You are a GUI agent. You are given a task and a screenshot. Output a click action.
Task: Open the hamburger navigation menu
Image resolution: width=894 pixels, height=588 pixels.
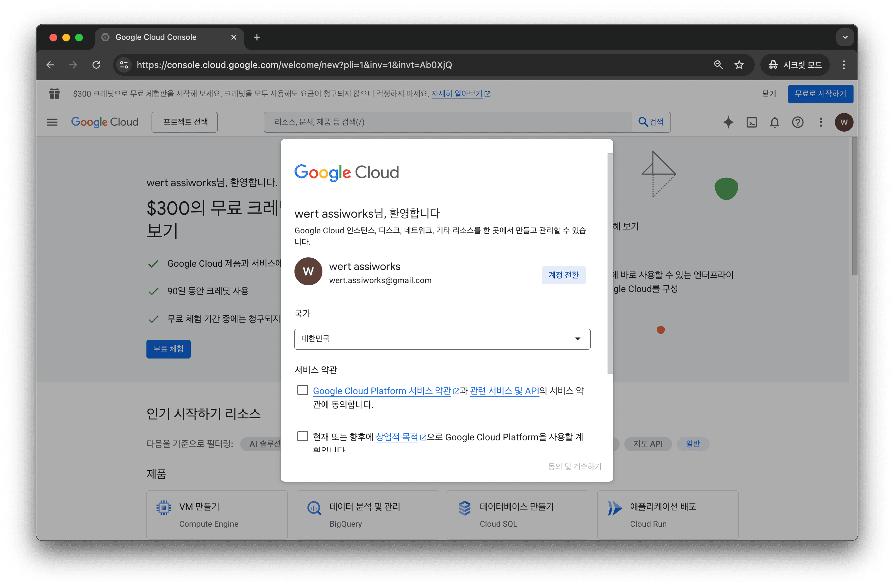52,122
